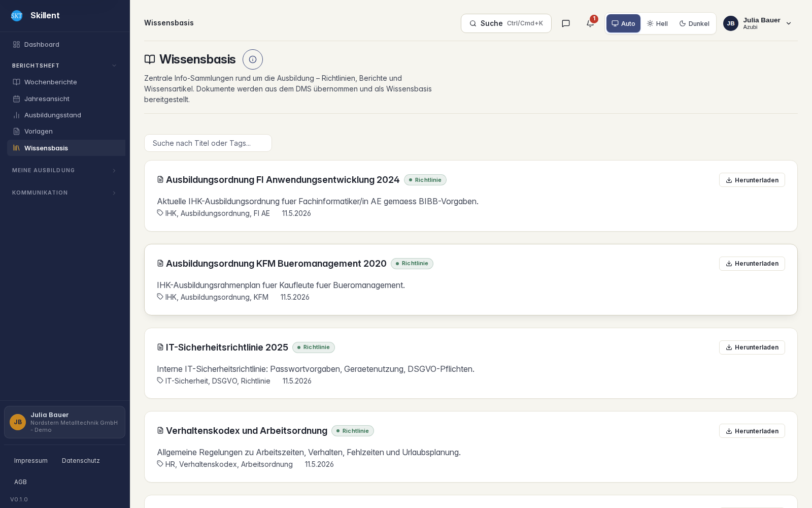Screen dimensions: 812x508
Task: Click document icon of IT-Sicherheitsrichtlinie 2025
Action: 160,347
